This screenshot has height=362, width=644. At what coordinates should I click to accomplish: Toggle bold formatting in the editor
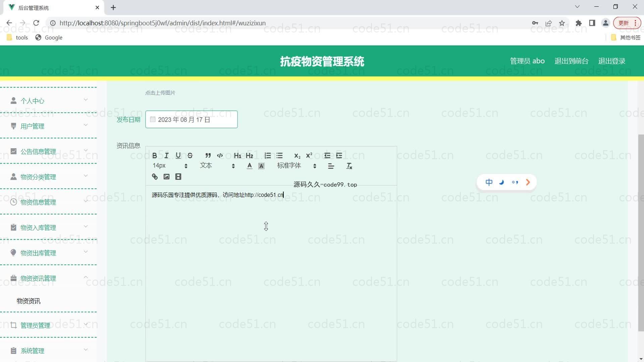(155, 156)
